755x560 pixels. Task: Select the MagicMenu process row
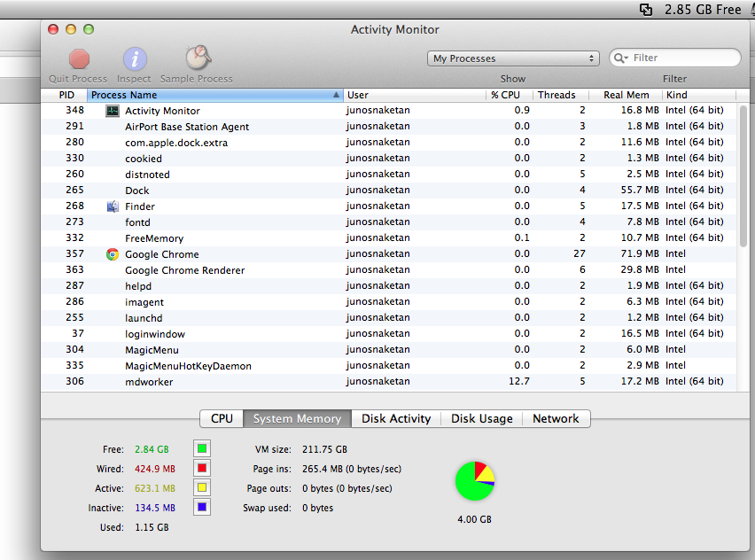[x=388, y=349]
